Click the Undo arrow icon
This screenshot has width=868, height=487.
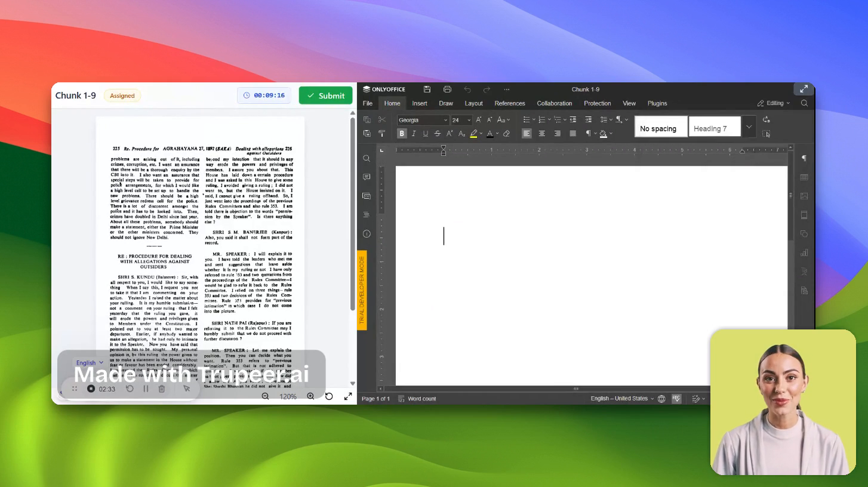[467, 90]
